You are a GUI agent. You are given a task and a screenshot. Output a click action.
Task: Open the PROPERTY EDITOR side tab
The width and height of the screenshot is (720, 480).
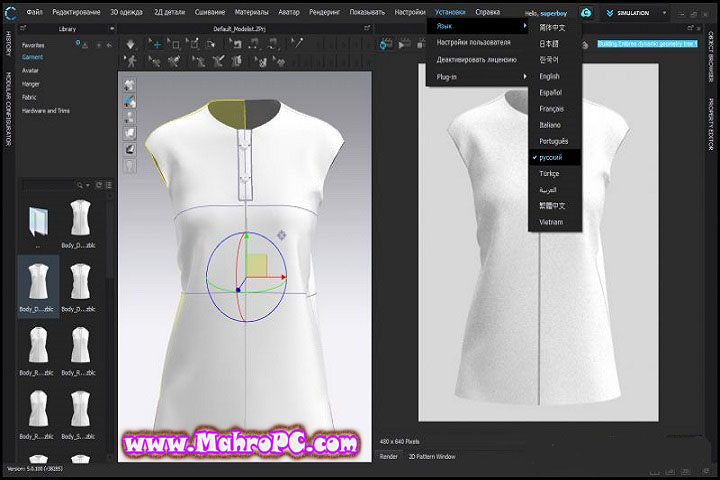(710, 124)
